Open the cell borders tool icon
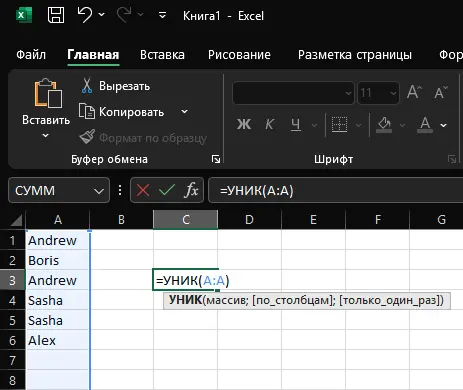The height and width of the screenshot is (390, 463). [339, 125]
